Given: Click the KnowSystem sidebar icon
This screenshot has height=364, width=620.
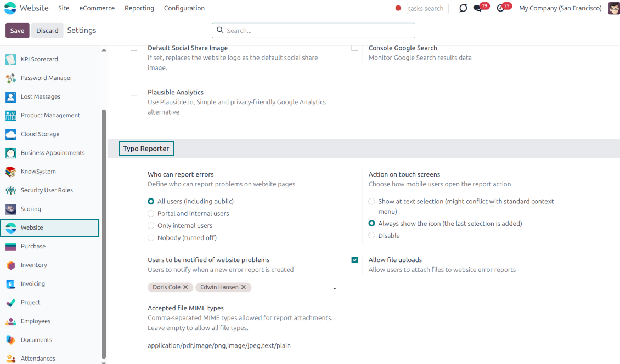Looking at the screenshot, I should (10, 171).
